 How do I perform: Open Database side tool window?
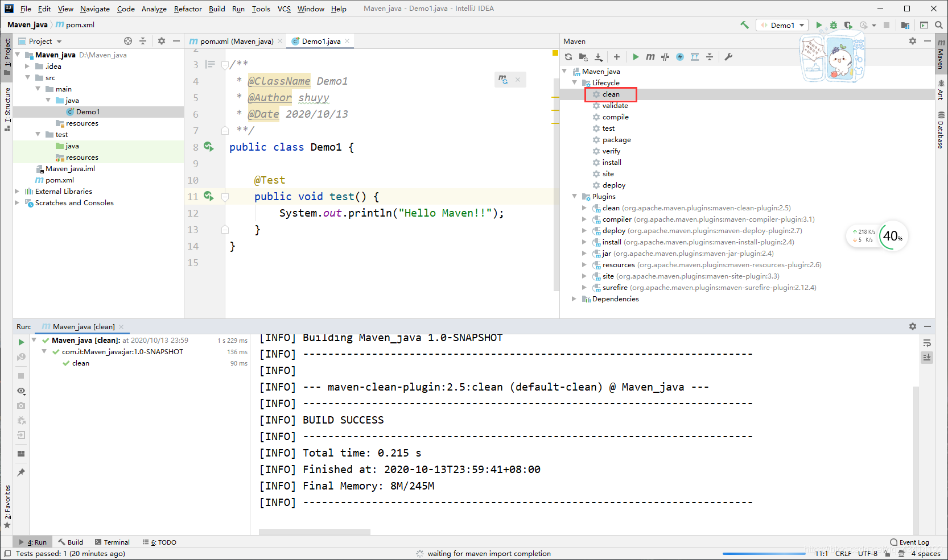pos(941,131)
